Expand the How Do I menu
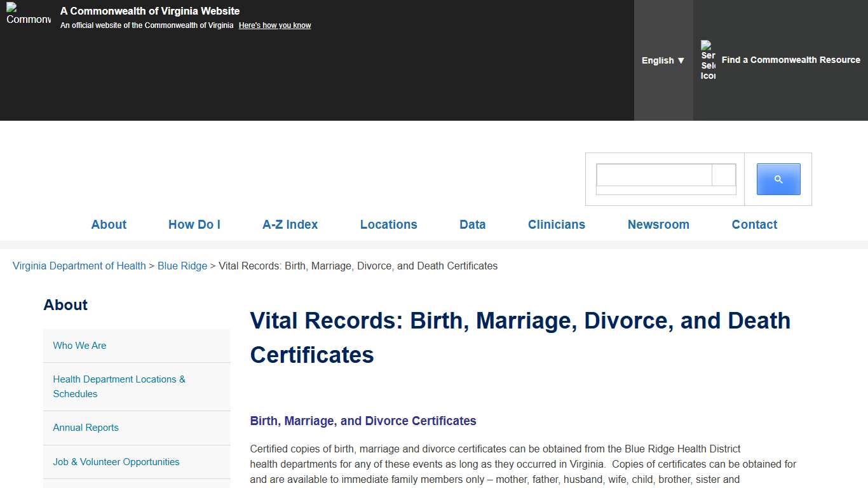 click(x=194, y=224)
